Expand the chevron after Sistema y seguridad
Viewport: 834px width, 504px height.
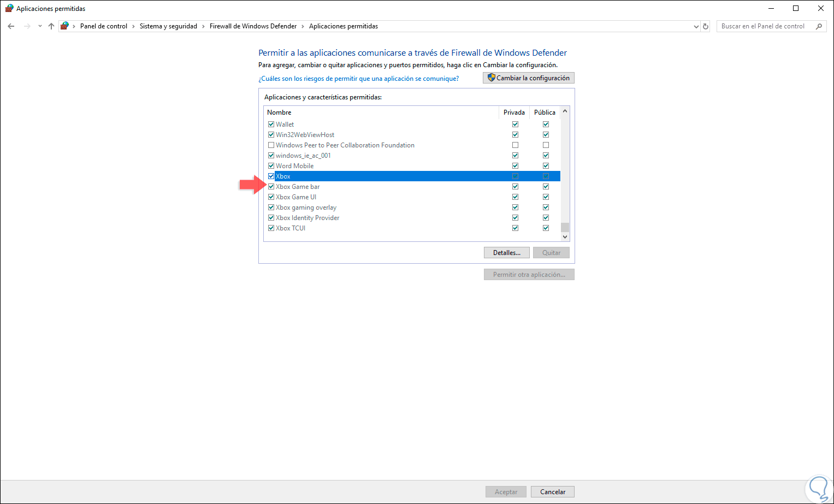coord(203,26)
